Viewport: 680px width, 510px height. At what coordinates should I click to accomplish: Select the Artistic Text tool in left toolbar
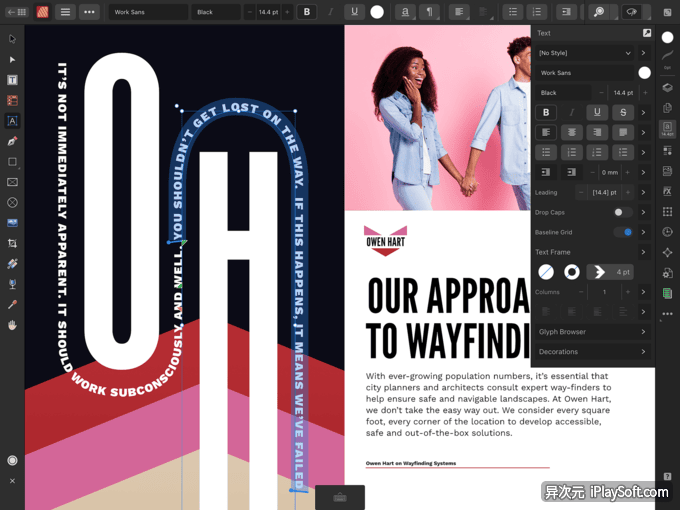pos(13,121)
